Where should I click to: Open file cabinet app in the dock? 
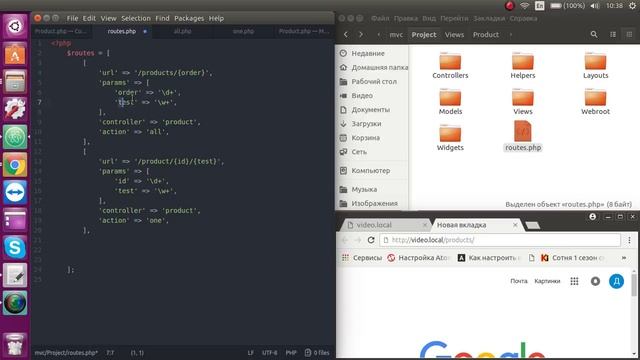tap(15, 81)
